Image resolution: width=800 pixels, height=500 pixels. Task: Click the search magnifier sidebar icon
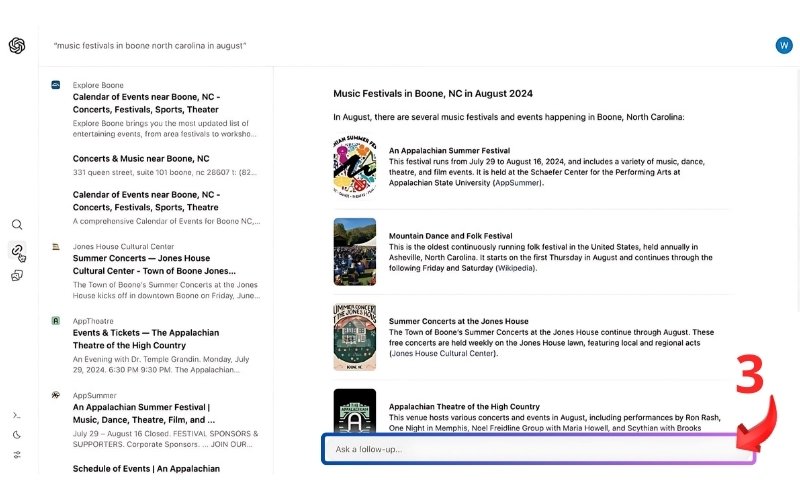click(17, 224)
